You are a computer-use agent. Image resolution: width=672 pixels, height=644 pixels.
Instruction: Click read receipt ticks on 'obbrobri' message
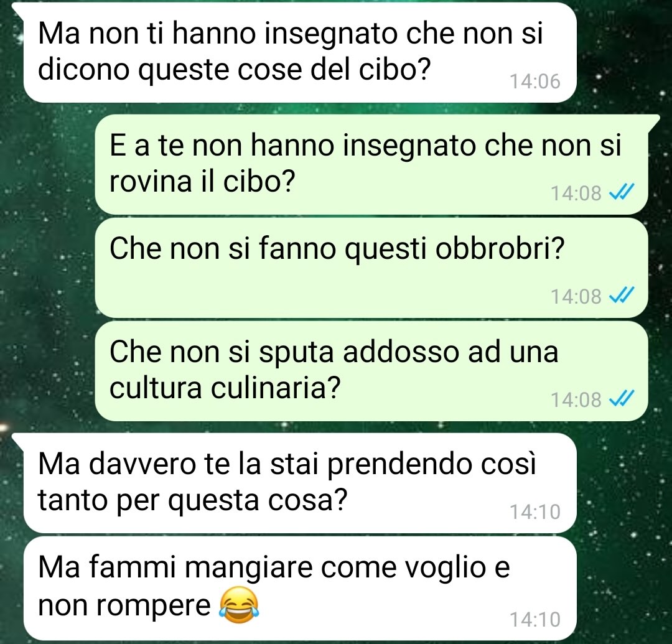click(x=621, y=296)
